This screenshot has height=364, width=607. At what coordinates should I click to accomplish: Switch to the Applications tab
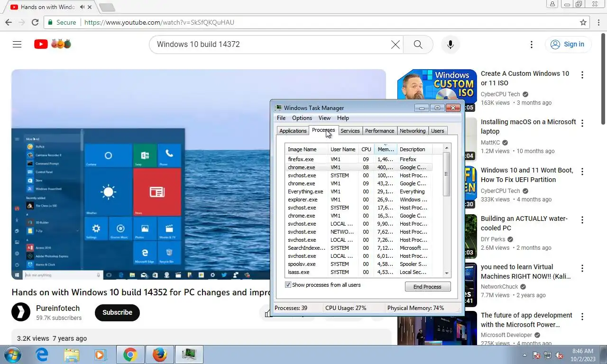(x=293, y=131)
